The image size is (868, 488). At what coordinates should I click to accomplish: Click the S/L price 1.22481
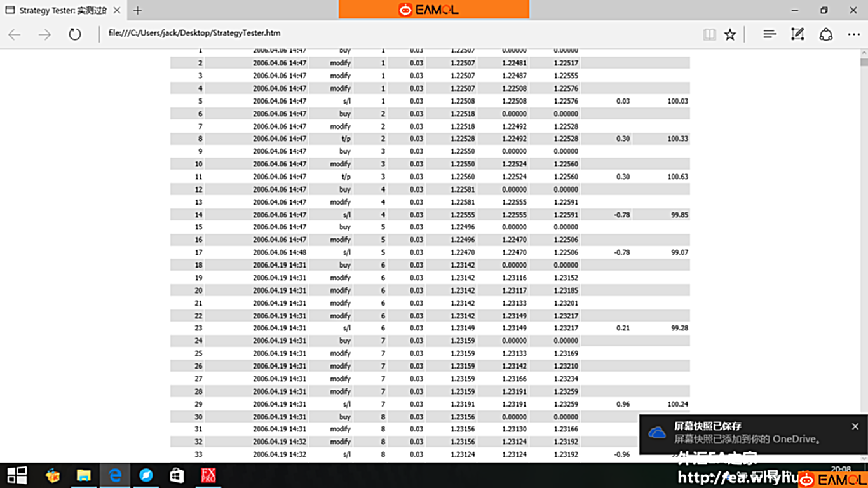point(515,63)
